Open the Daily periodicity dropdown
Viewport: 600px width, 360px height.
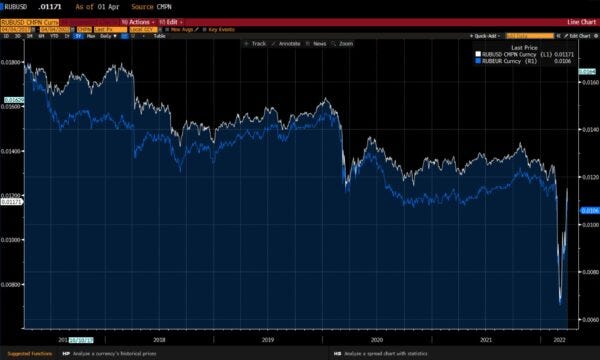pos(108,36)
